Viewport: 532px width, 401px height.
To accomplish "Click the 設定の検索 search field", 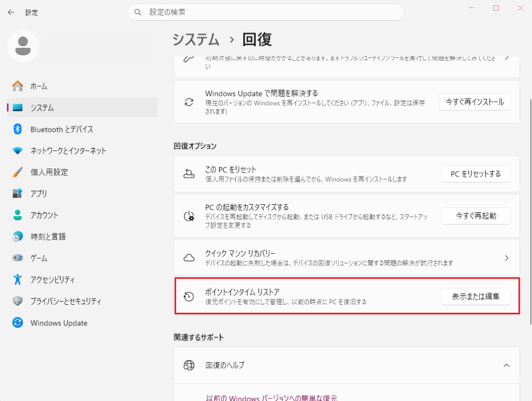I will (265, 12).
